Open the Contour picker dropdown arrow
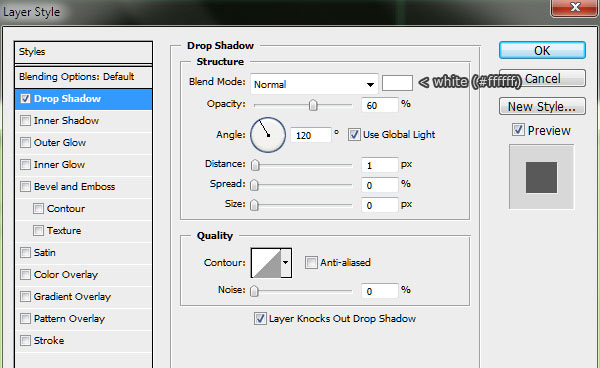 point(286,263)
